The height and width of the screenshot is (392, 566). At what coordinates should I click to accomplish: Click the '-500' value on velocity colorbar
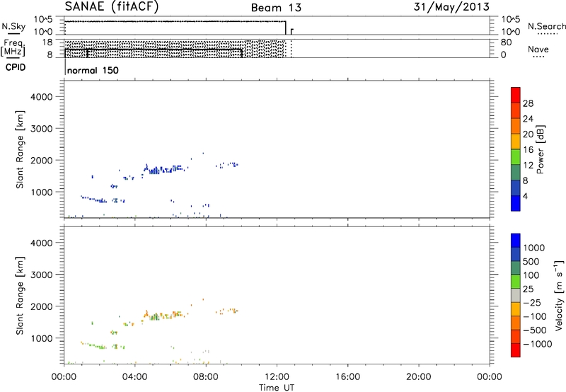535,330
